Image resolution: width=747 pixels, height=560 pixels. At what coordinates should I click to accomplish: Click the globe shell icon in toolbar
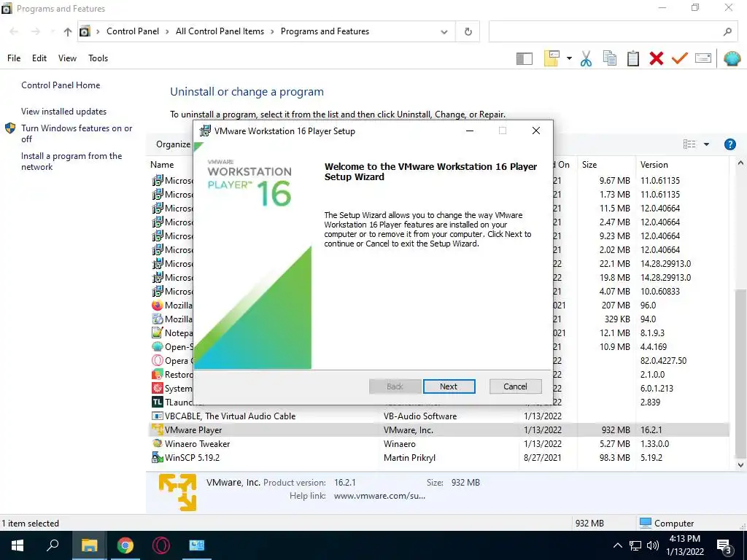(732, 58)
